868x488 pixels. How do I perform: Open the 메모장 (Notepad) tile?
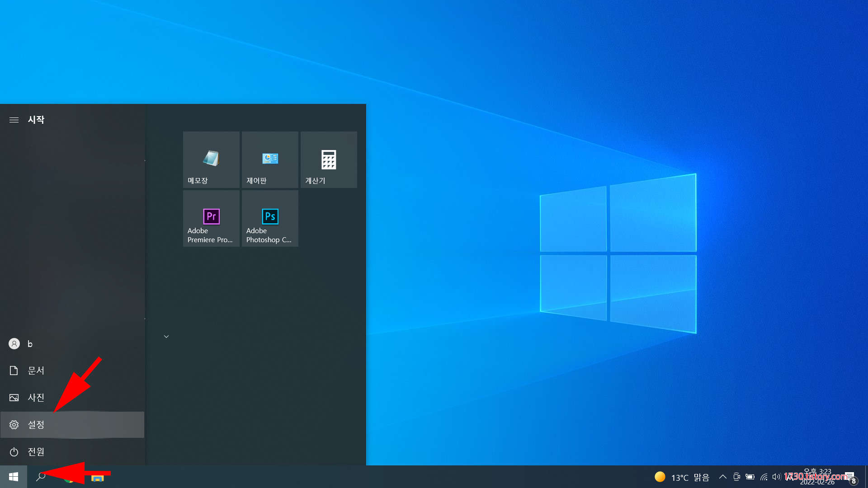(x=211, y=160)
